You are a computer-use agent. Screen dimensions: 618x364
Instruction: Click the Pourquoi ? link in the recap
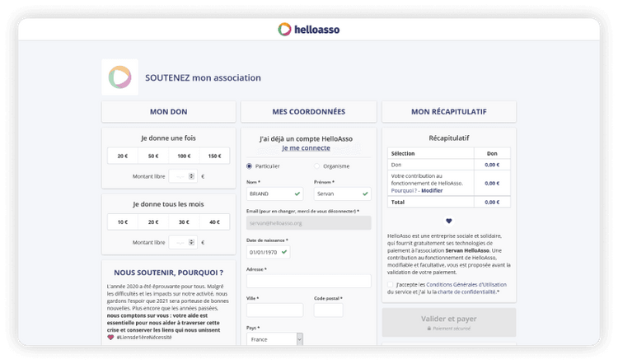tap(404, 191)
